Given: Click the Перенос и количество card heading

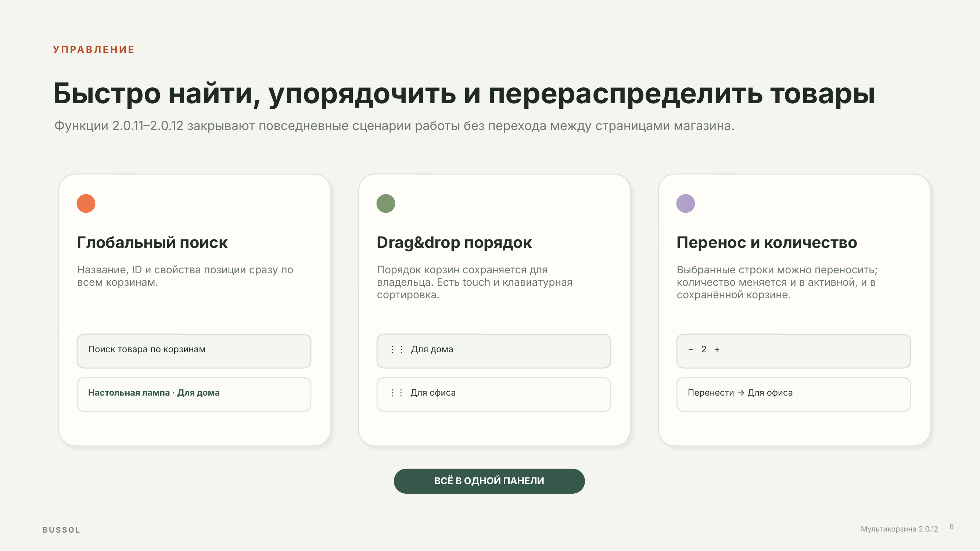Looking at the screenshot, I should tap(767, 242).
